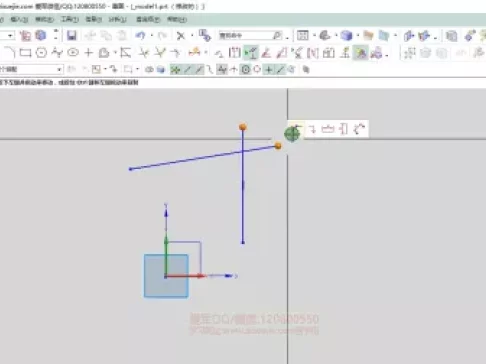Click the Delete X icon
Screen dimensions: 486x364
tap(181, 36)
